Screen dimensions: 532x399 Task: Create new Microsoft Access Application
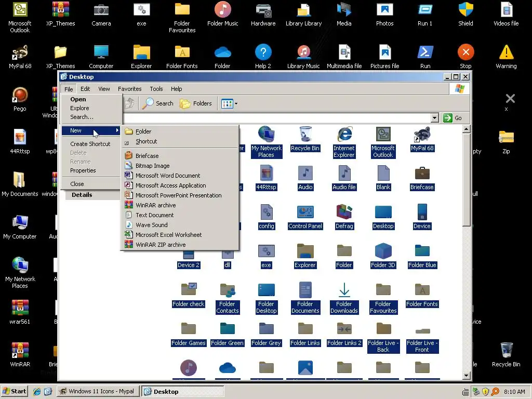(180, 185)
